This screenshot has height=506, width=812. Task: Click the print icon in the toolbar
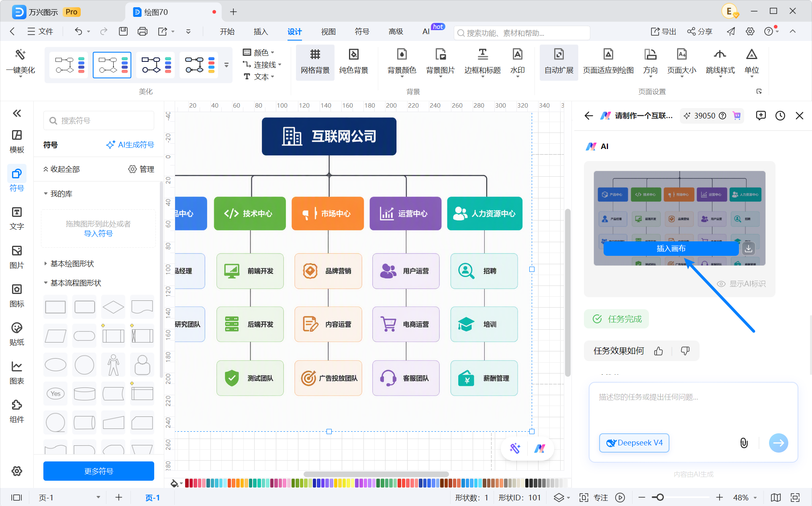(142, 31)
